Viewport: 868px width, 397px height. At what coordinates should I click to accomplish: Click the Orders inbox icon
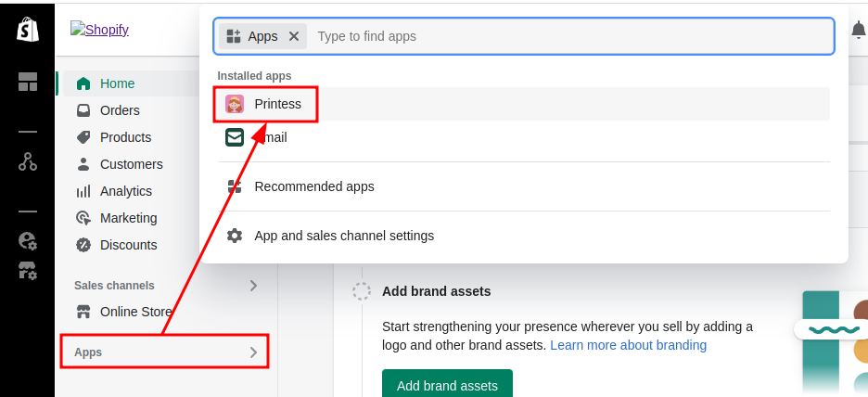coord(83,110)
